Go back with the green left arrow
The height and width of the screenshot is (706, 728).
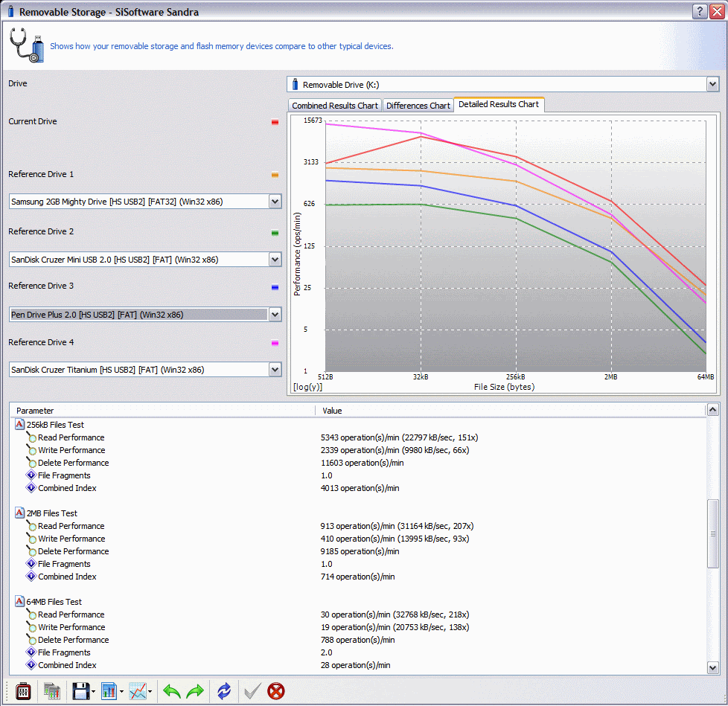tap(172, 691)
